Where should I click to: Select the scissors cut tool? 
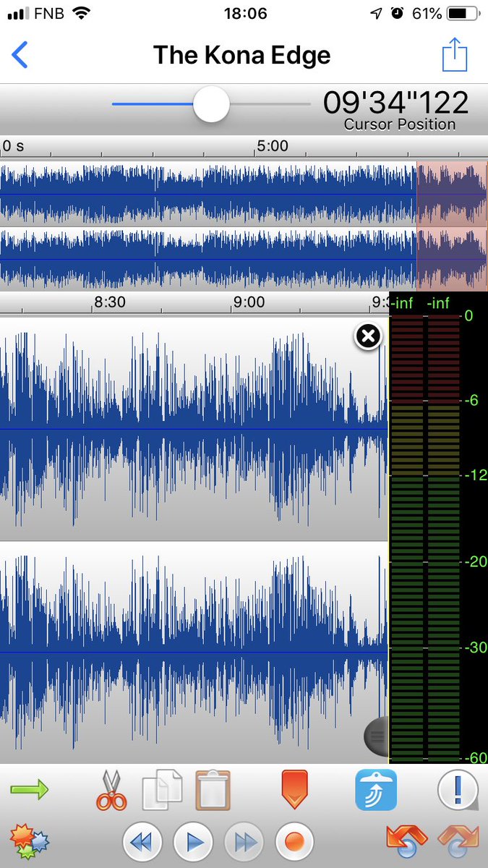[111, 790]
